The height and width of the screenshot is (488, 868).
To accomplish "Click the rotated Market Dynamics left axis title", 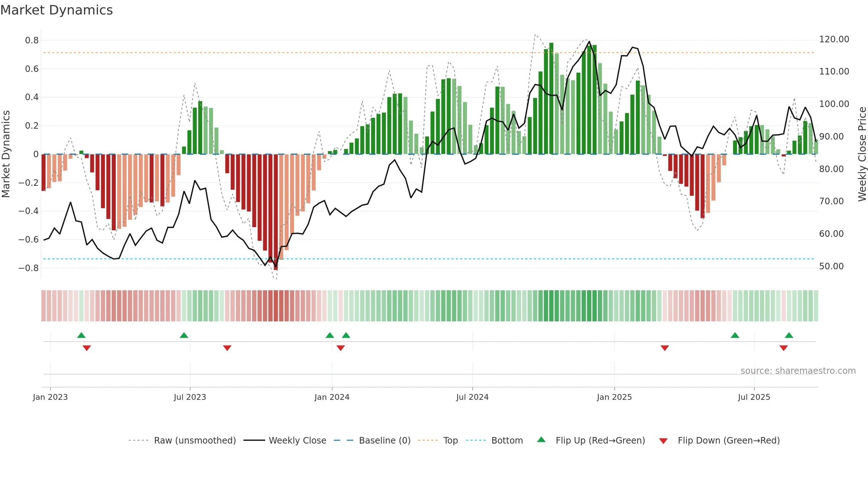I will [x=6, y=154].
